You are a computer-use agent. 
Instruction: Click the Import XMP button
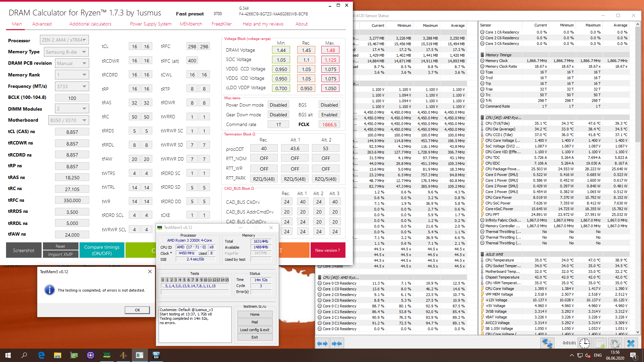pos(60,254)
